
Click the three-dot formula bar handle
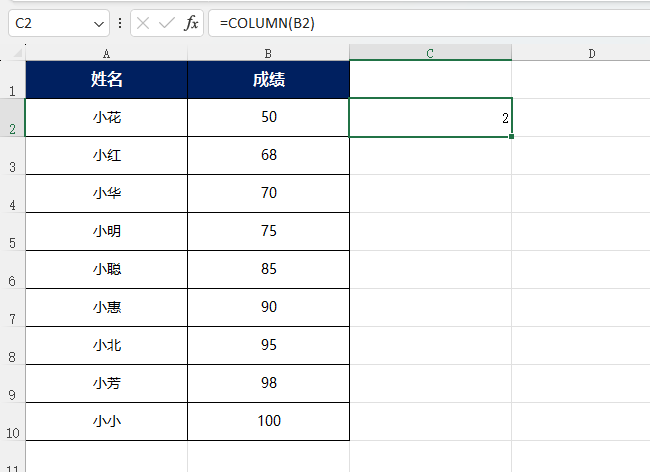point(120,23)
